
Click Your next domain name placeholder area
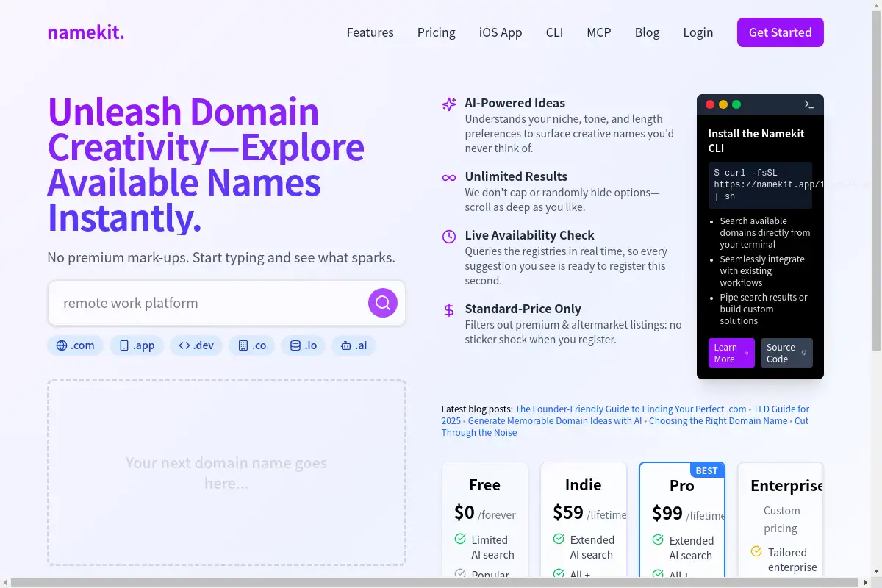tap(226, 473)
